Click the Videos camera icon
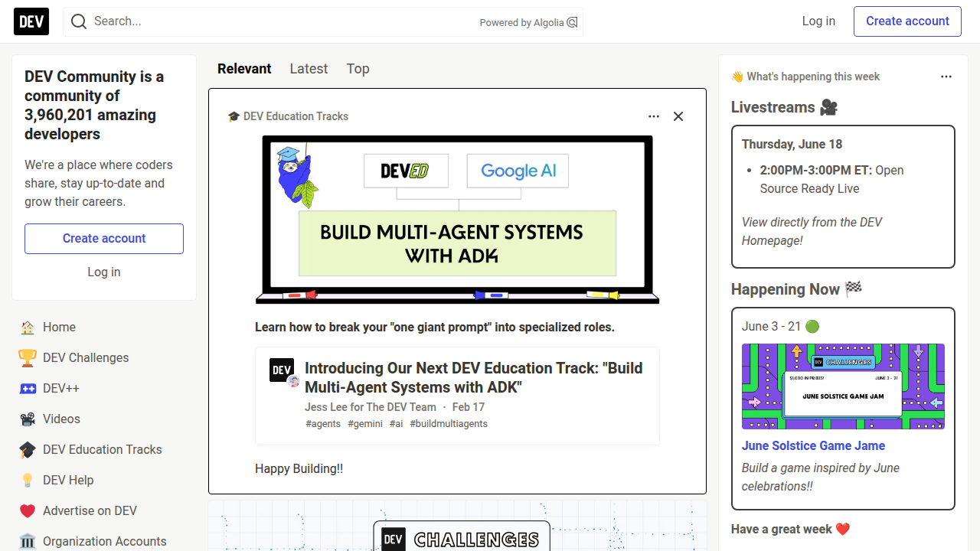 (x=28, y=419)
